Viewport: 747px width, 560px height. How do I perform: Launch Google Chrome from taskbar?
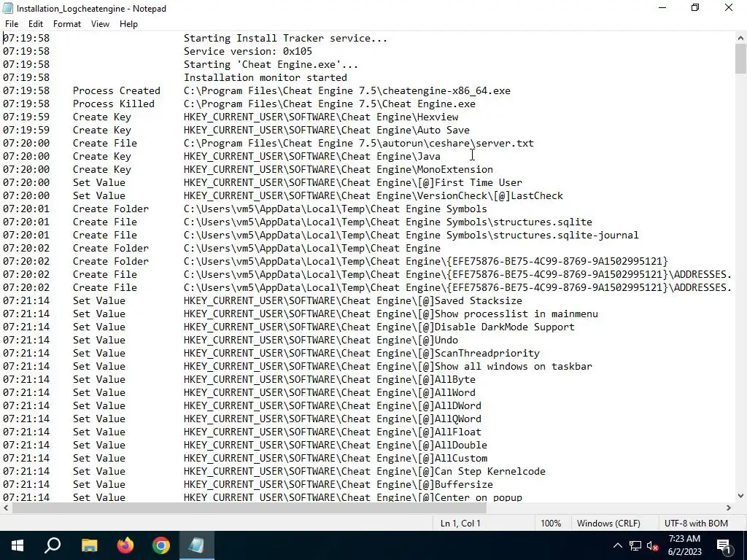tap(161, 545)
